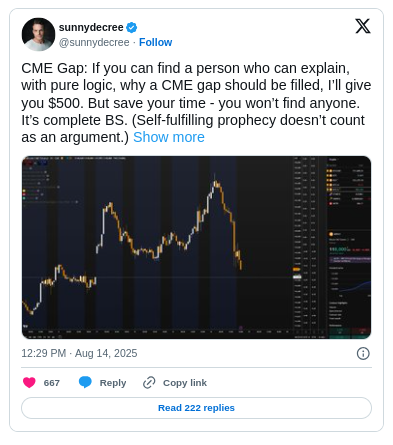Open the Twitter info circle icon

click(363, 353)
